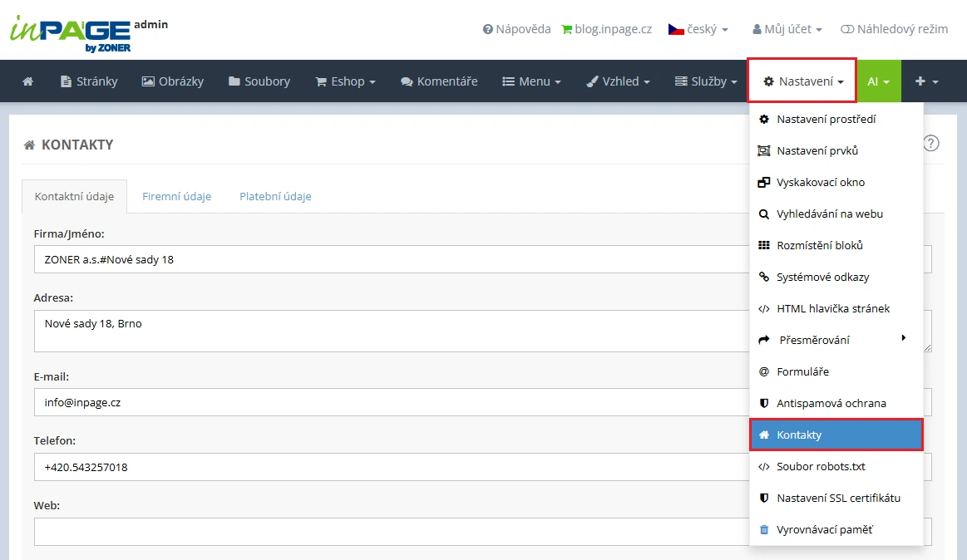The width and height of the screenshot is (967, 560).
Task: Switch to Platební údaje tab
Action: (x=275, y=197)
